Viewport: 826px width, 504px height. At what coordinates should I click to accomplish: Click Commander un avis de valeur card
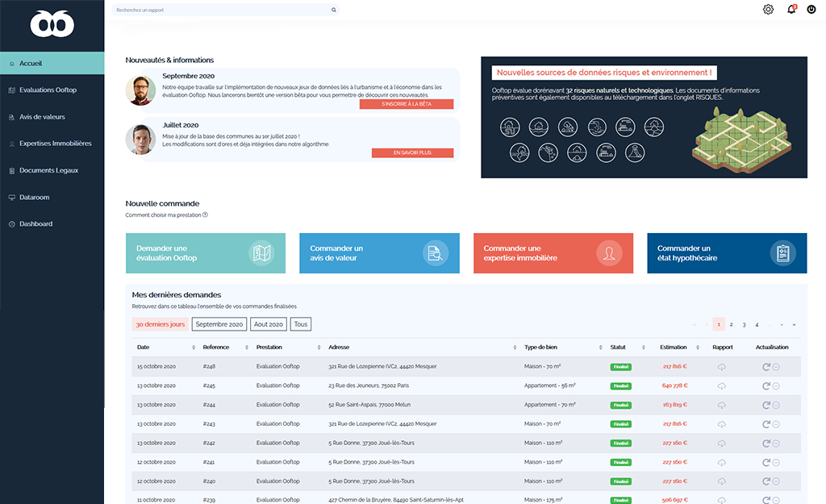click(x=379, y=253)
